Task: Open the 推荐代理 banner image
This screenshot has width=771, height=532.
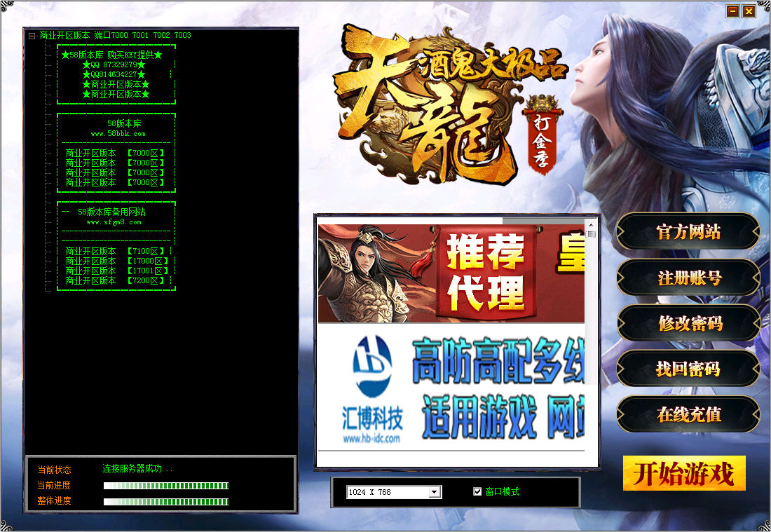Action: click(451, 273)
